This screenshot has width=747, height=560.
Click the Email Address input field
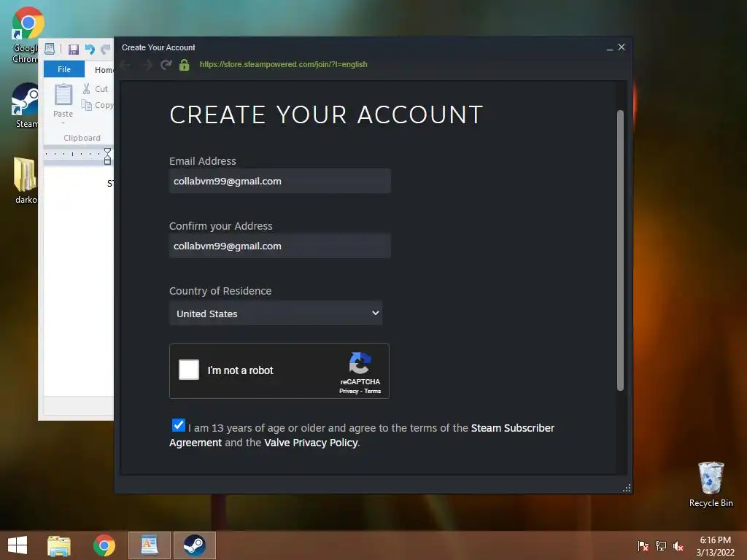coord(280,181)
